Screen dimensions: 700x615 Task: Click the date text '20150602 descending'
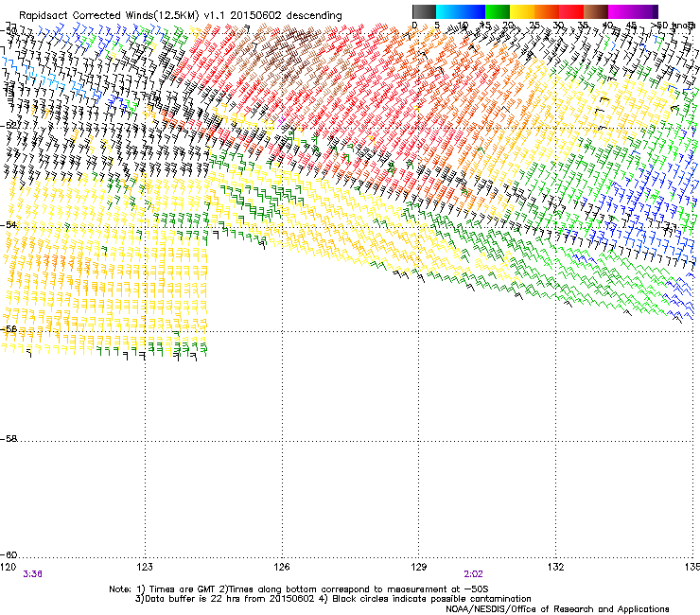[287, 15]
